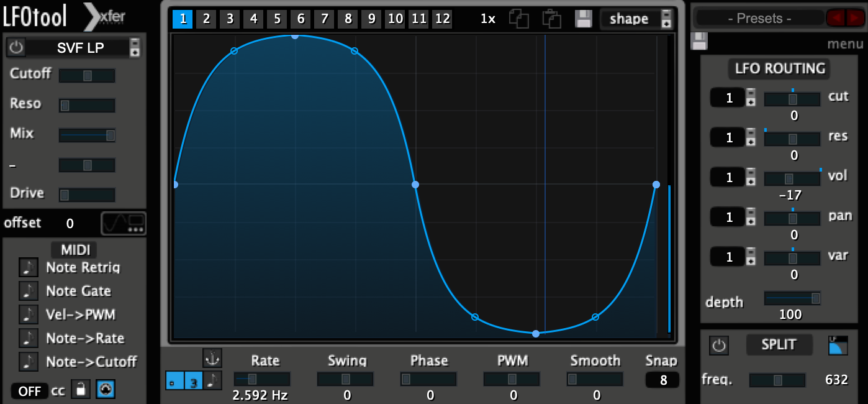
Task: Open the menu text button
Action: 845,44
